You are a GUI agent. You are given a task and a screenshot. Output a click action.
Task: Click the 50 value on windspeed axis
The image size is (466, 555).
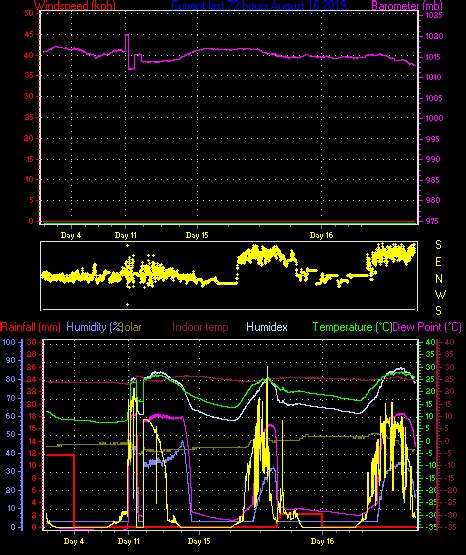pos(29,13)
